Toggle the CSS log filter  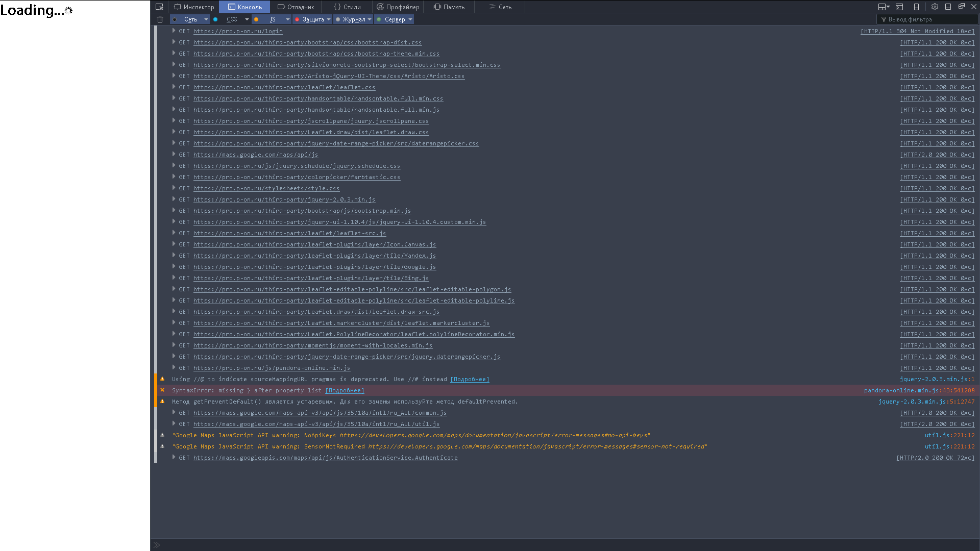(x=232, y=19)
